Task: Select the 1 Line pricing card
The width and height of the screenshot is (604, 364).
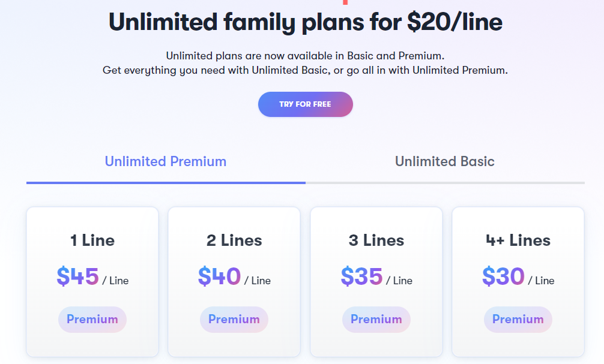Action: [92, 282]
